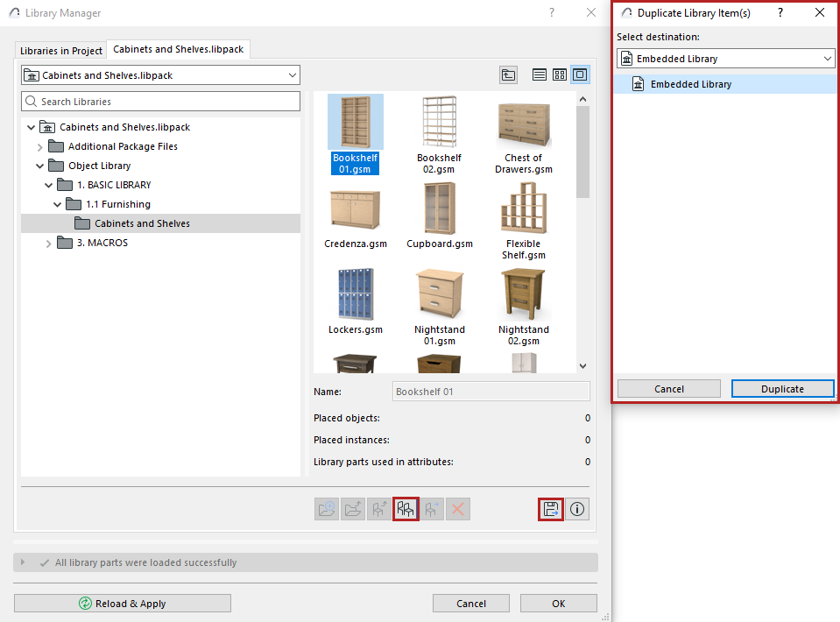The image size is (840, 622).
Task: Select the Cabinets and Shelves.libpack tab
Action: (x=177, y=49)
